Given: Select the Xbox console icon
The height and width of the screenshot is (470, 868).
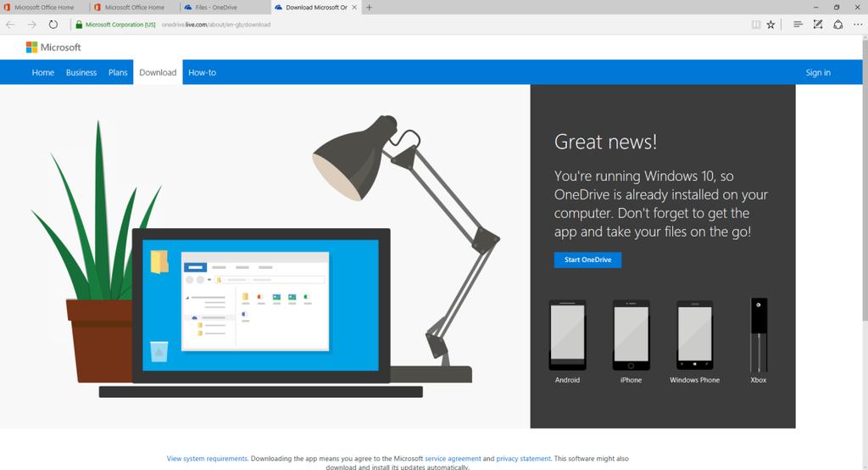Looking at the screenshot, I should (759, 335).
